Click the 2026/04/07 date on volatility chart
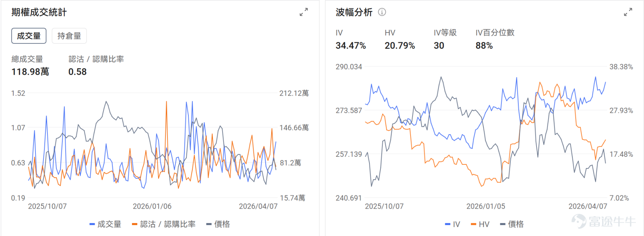 [588, 206]
